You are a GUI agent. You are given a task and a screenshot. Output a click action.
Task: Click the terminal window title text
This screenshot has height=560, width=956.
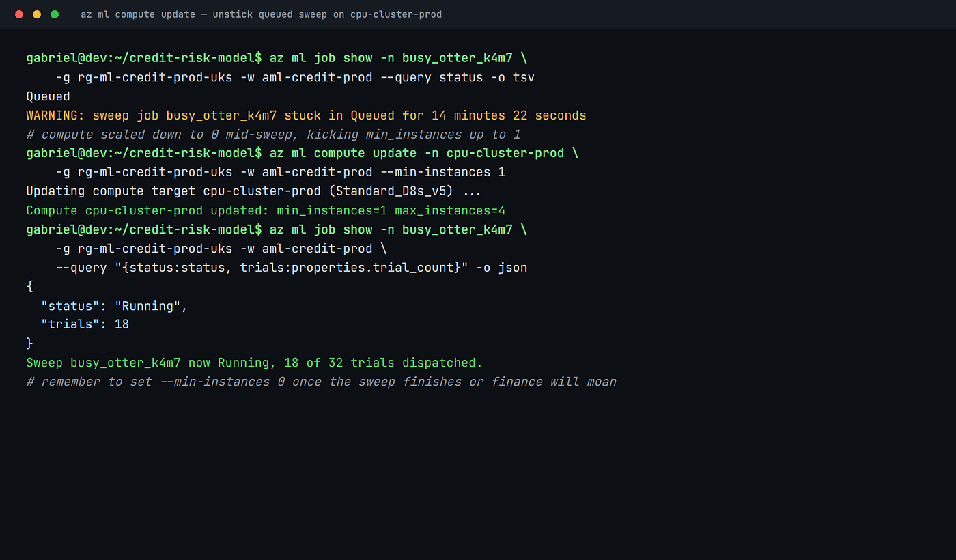coord(261,14)
